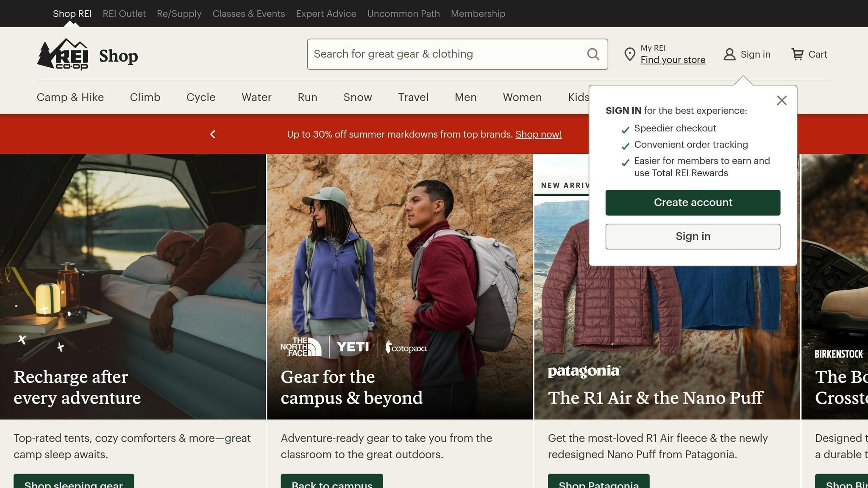This screenshot has width=868, height=488.
Task: Open Expert Advice
Action: (326, 14)
